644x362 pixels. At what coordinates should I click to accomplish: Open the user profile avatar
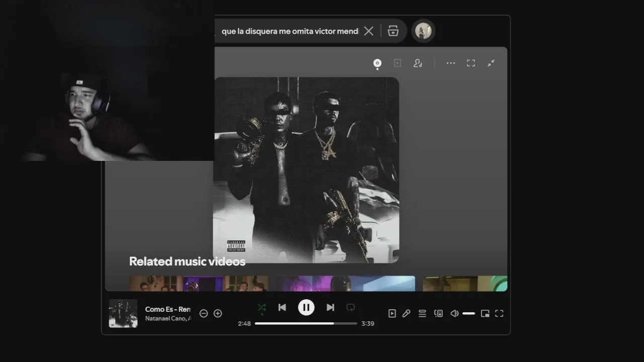point(423,31)
